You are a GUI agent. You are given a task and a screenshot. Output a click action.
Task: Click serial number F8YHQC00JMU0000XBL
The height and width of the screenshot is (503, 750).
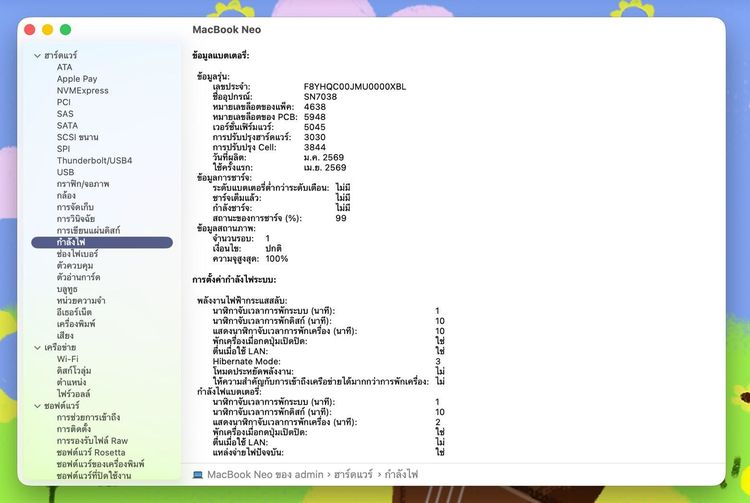click(x=355, y=87)
